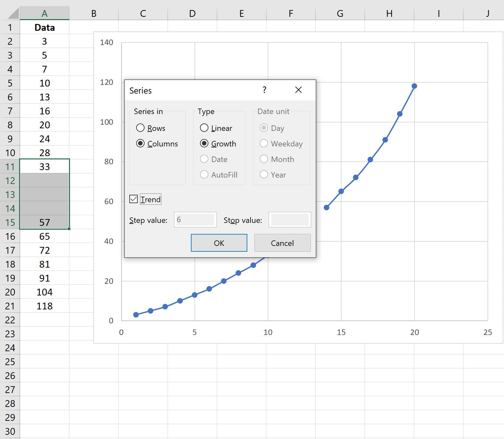504x439 pixels.
Task: Click cell A15 containing 57
Action: pos(44,222)
